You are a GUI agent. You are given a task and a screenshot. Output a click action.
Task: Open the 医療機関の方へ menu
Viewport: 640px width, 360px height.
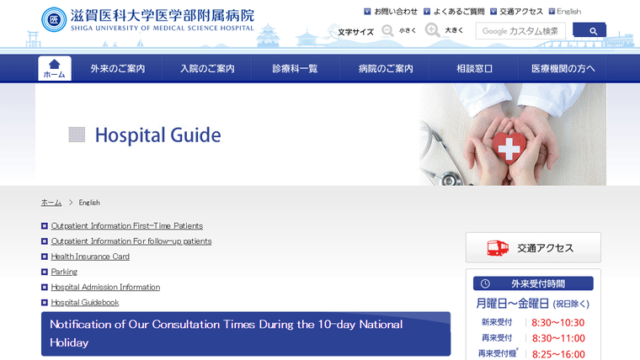[563, 69]
